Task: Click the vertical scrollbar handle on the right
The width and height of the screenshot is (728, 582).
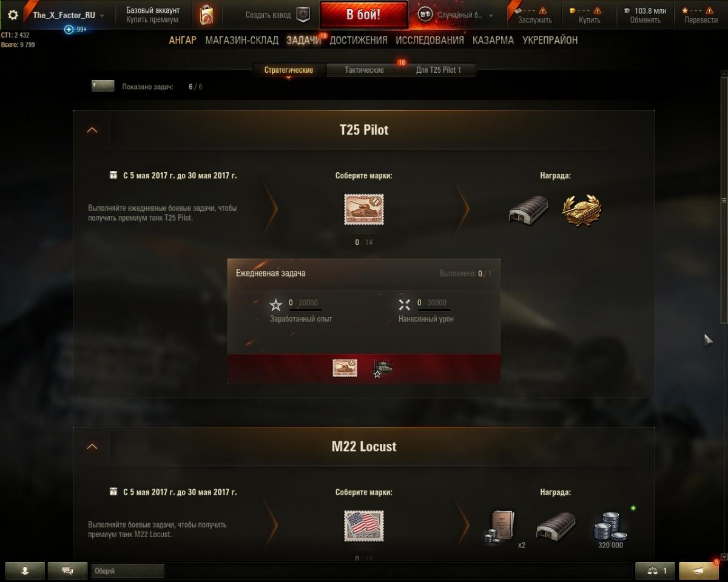Action: point(723,200)
